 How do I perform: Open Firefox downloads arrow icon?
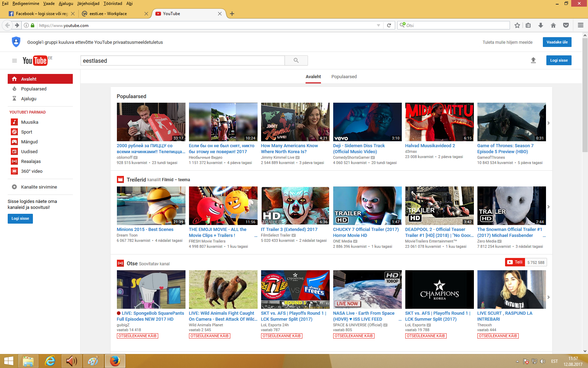[541, 25]
